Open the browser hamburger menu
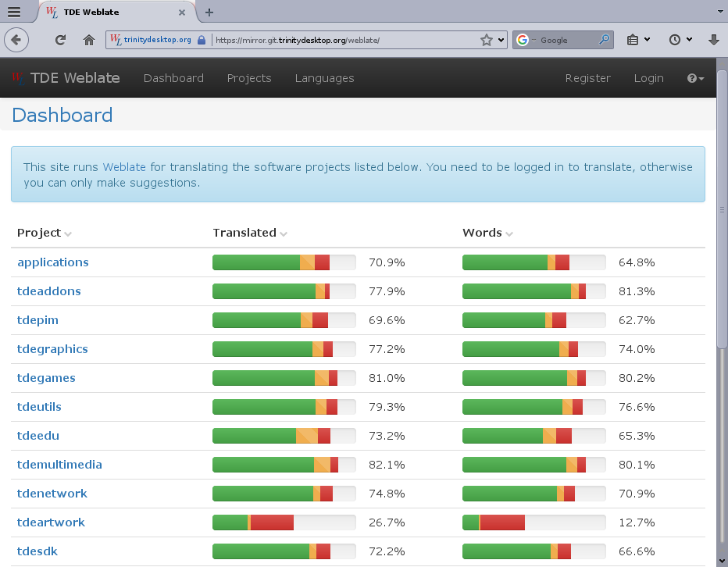The width and height of the screenshot is (728, 567). click(x=14, y=12)
